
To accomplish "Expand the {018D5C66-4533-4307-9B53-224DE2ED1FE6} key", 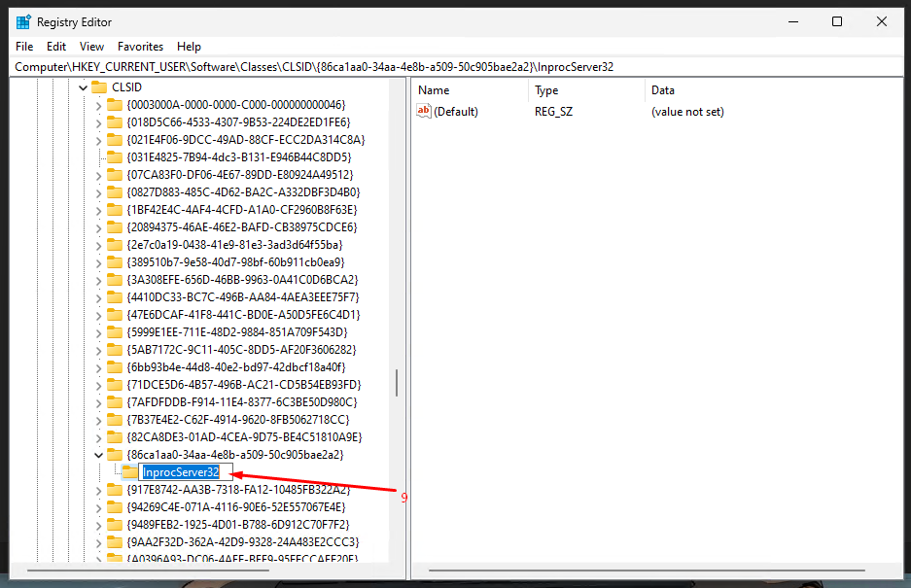I will click(x=98, y=122).
